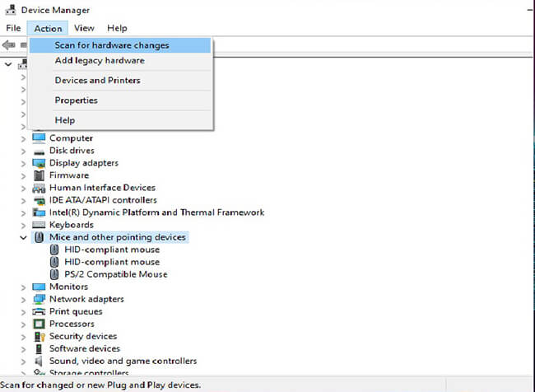Choose Help in the Action dropdown
Viewport: 535px width, 392px height.
[x=120, y=120]
